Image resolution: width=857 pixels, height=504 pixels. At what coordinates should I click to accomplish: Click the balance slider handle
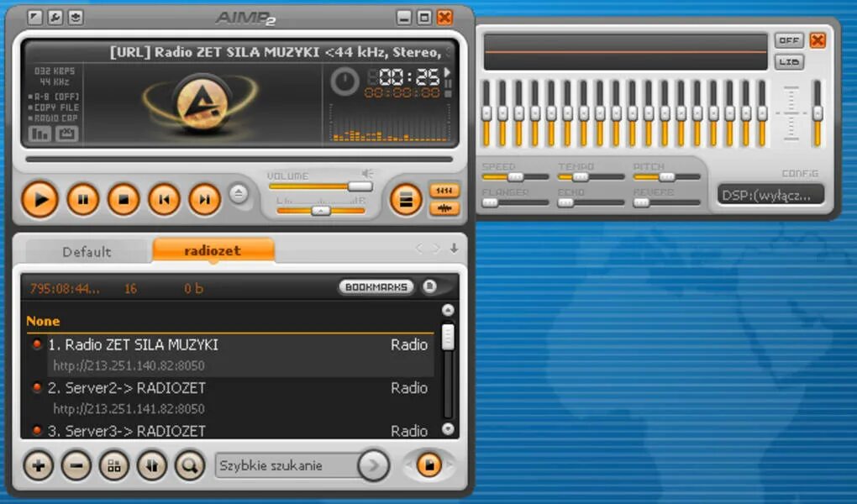(321, 211)
